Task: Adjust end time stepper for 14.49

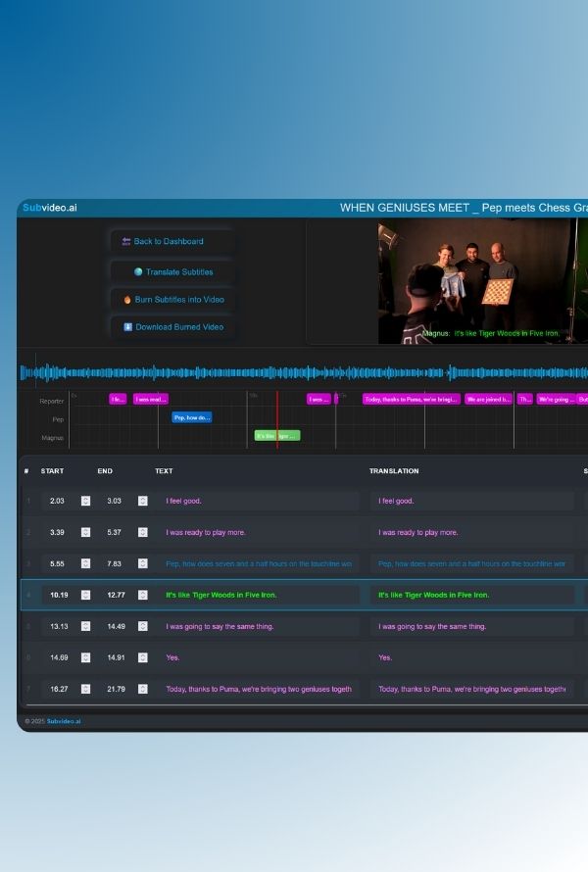Action: [143, 626]
